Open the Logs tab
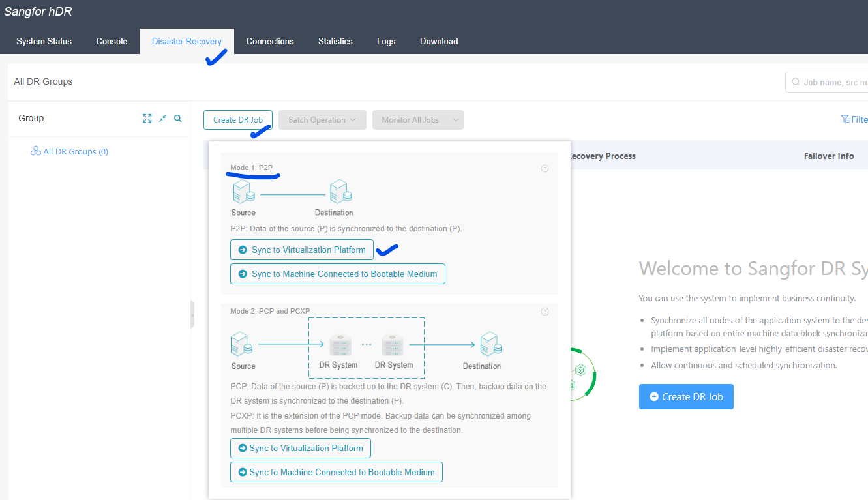Viewport: 868px width, 500px height. tap(386, 41)
